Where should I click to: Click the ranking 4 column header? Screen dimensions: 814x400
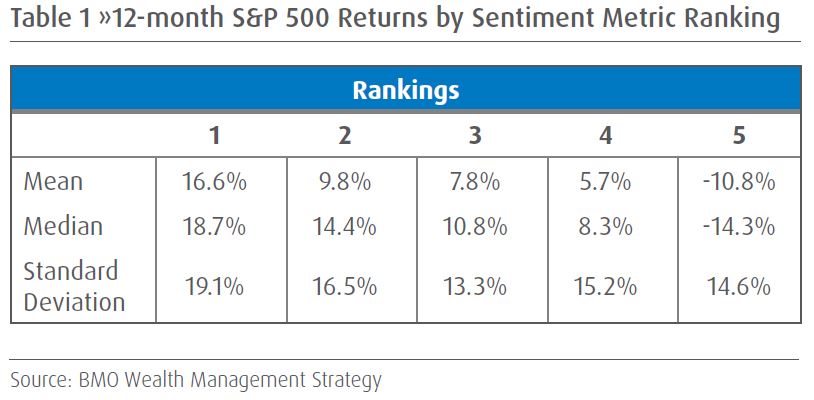click(x=607, y=136)
